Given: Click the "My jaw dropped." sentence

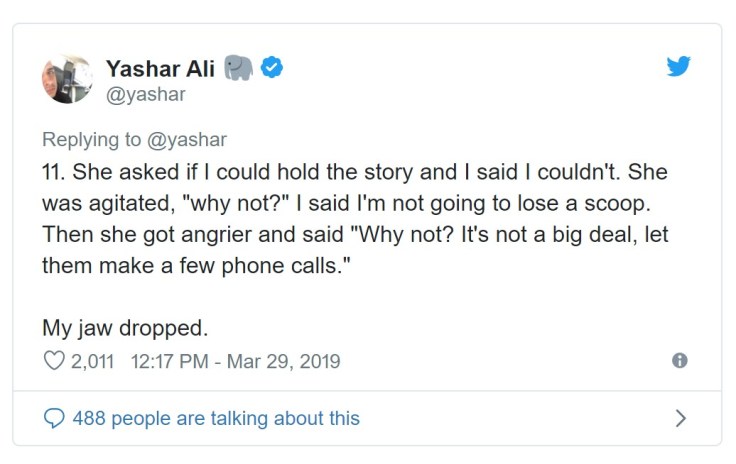Looking at the screenshot, I should pos(124,327).
